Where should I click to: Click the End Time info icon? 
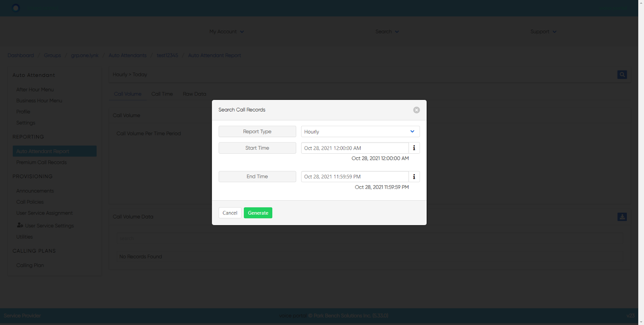tap(414, 177)
